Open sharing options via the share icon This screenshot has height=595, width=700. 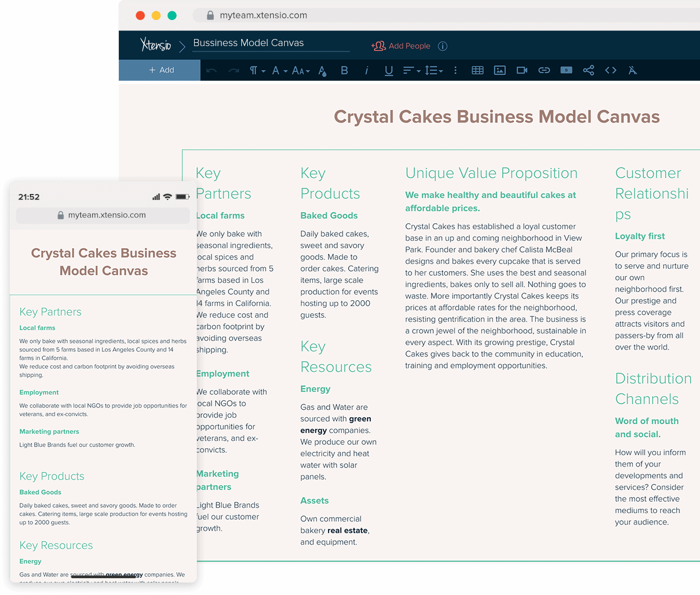(x=588, y=70)
